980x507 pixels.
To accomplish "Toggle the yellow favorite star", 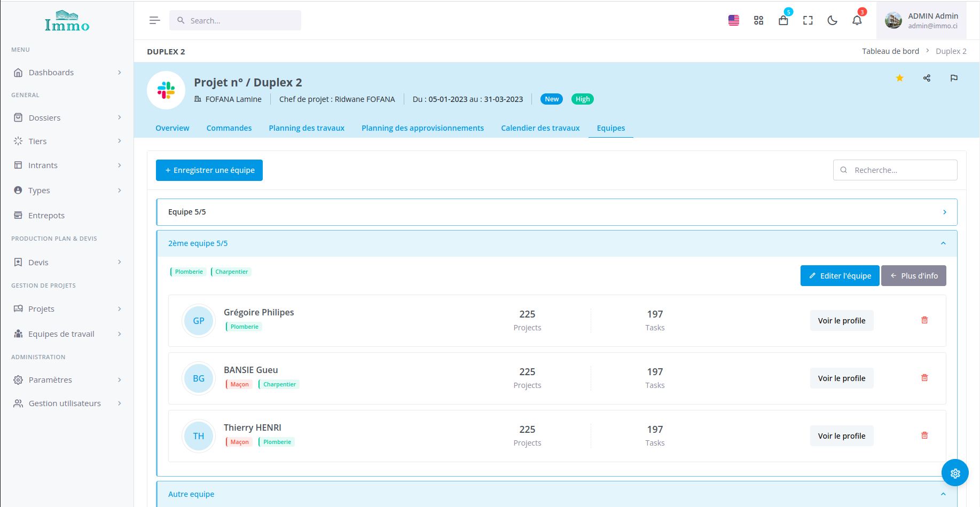I will [x=899, y=78].
